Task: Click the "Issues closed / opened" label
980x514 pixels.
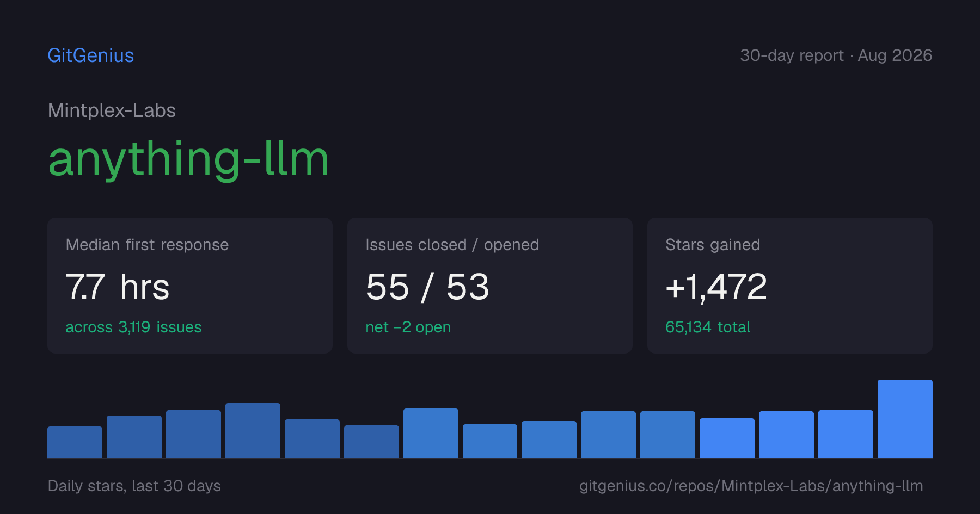Action: coord(452,245)
